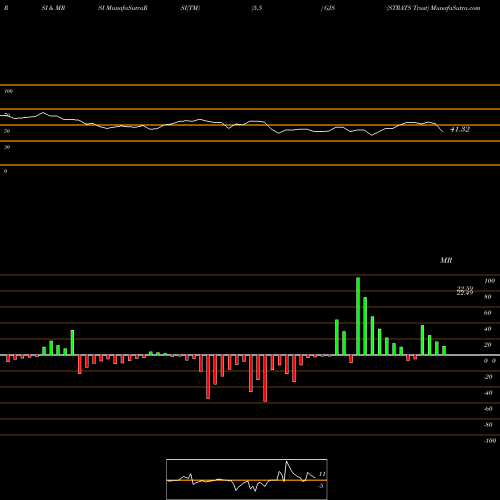Click the RSI value label 41.32
This screenshot has width=500, height=500.
click(x=460, y=129)
